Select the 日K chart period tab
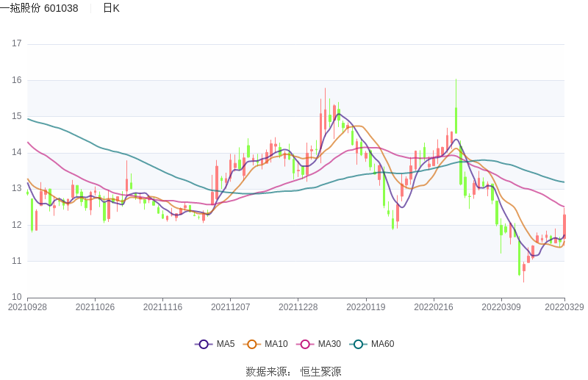 [111, 8]
